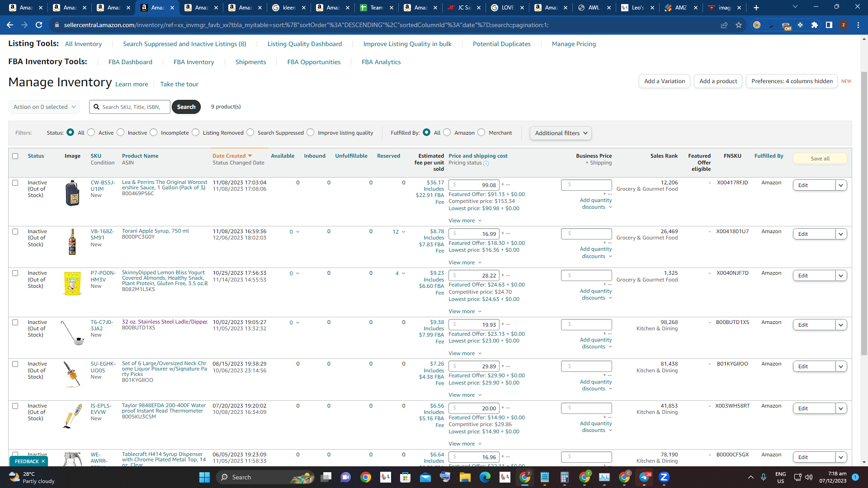The image size is (868, 488).
Task: Open the Listing Quality Dashboard link
Action: tap(305, 44)
